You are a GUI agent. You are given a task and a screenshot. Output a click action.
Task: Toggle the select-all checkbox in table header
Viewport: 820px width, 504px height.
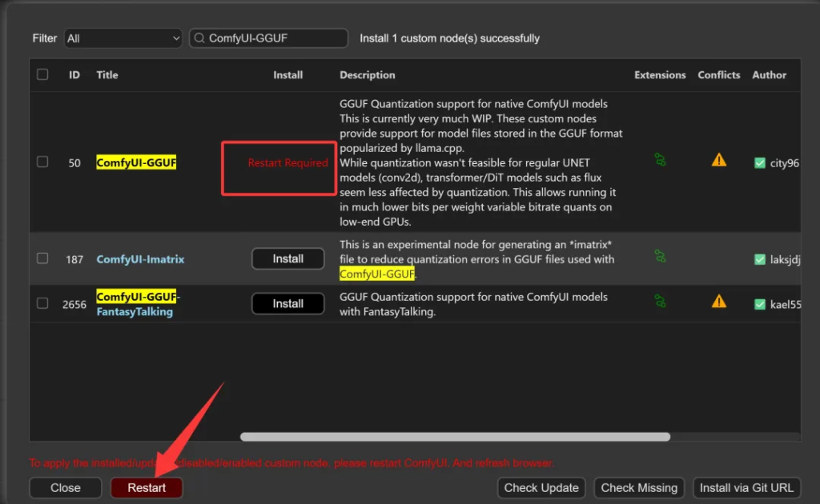pyautogui.click(x=42, y=74)
